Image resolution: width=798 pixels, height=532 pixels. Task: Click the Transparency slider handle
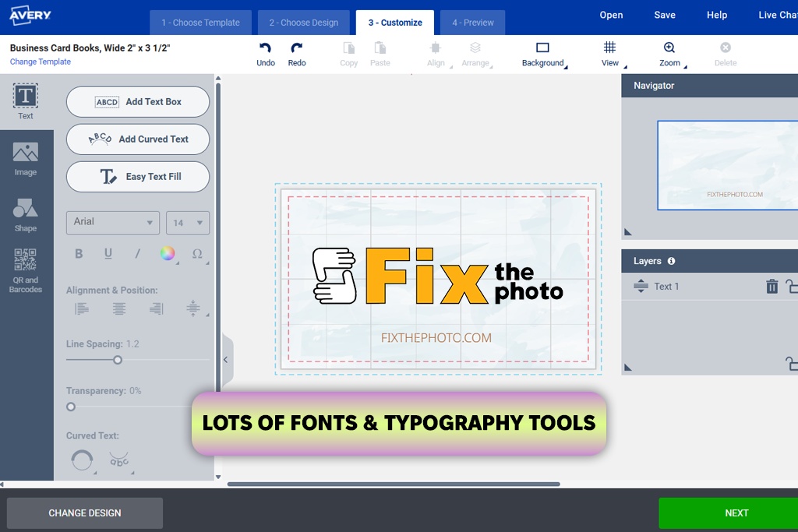click(x=71, y=407)
